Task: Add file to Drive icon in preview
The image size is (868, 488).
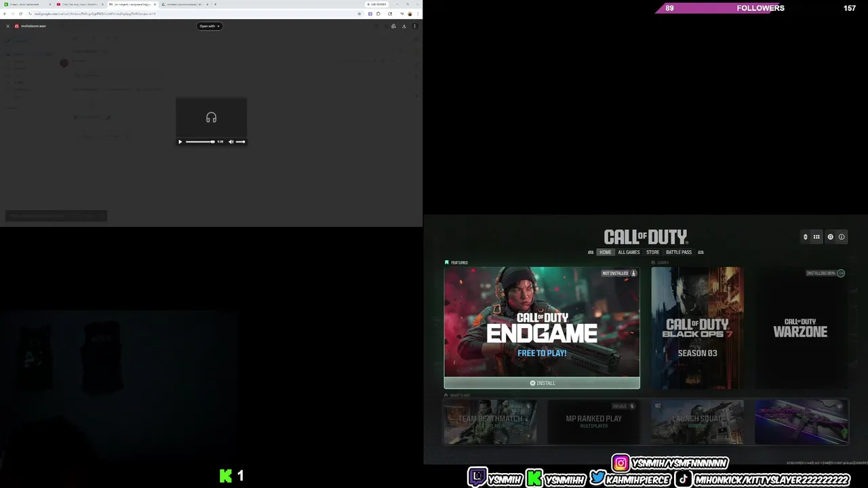Action: 393,26
